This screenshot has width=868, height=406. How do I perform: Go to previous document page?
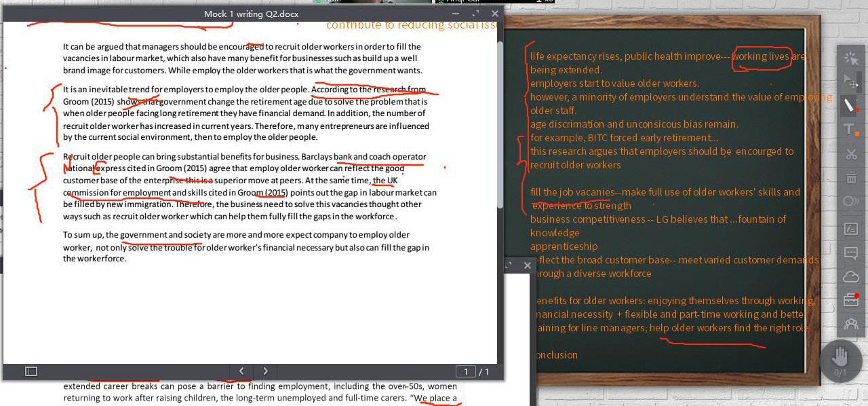241,371
